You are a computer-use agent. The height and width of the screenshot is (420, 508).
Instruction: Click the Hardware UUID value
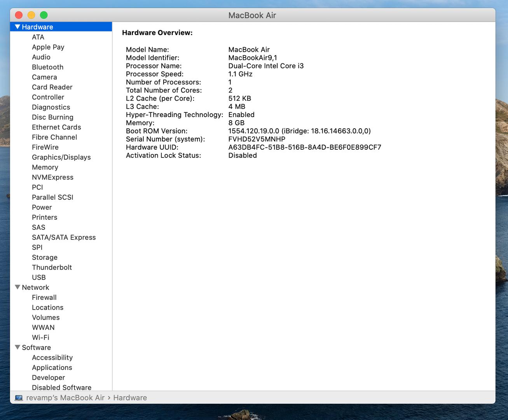305,147
